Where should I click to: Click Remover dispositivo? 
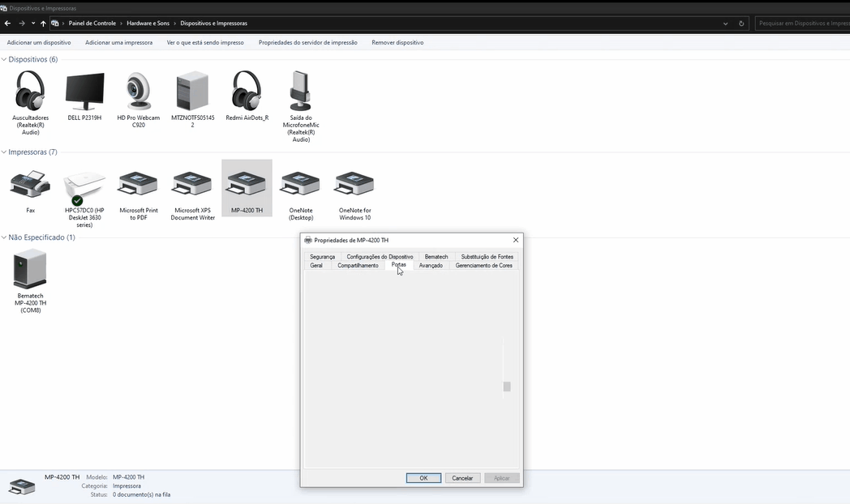(397, 42)
